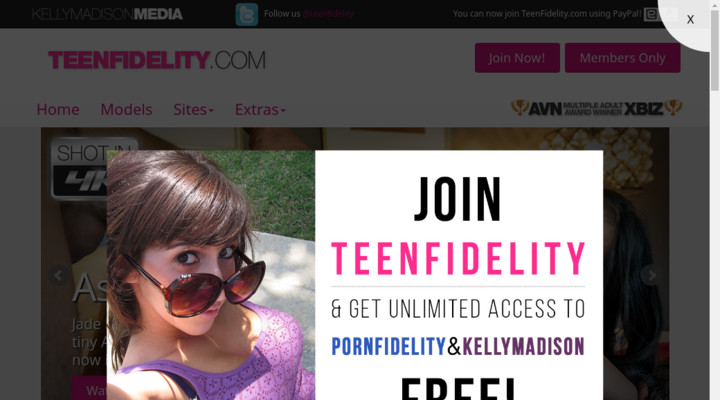Click the Join promo text panel

coord(459,275)
